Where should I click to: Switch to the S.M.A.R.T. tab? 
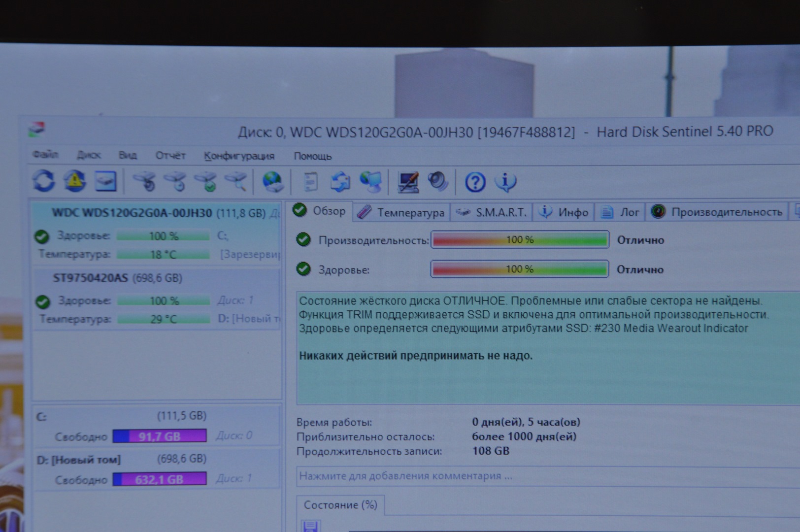click(493, 212)
